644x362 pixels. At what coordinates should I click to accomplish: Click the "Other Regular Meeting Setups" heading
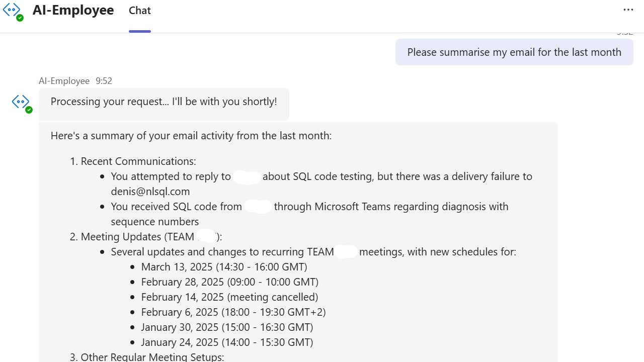pyautogui.click(x=152, y=357)
